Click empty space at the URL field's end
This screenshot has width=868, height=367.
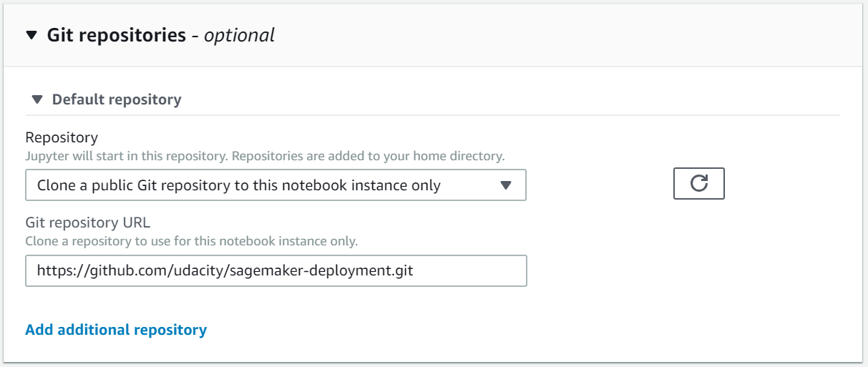coord(472,271)
